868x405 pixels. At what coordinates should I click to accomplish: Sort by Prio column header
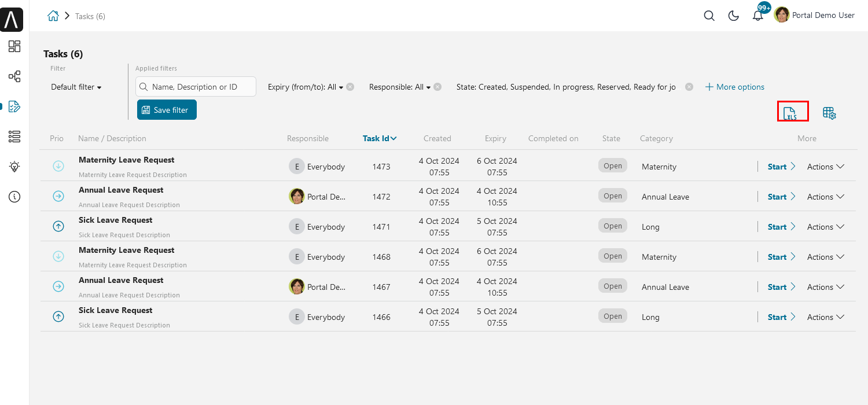(x=57, y=138)
